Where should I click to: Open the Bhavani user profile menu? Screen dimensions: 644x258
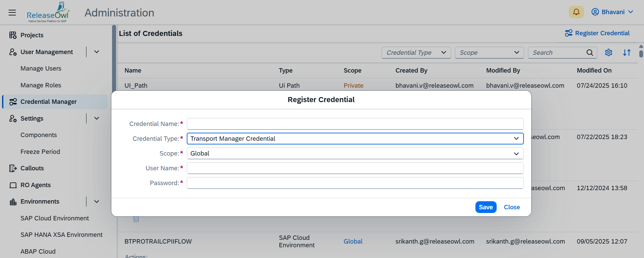click(x=612, y=12)
